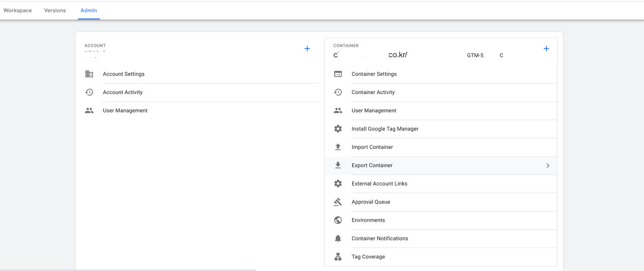Image resolution: width=644 pixels, height=271 pixels.
Task: Click the sitemap icon beside Tag Coverage
Action: (x=338, y=256)
